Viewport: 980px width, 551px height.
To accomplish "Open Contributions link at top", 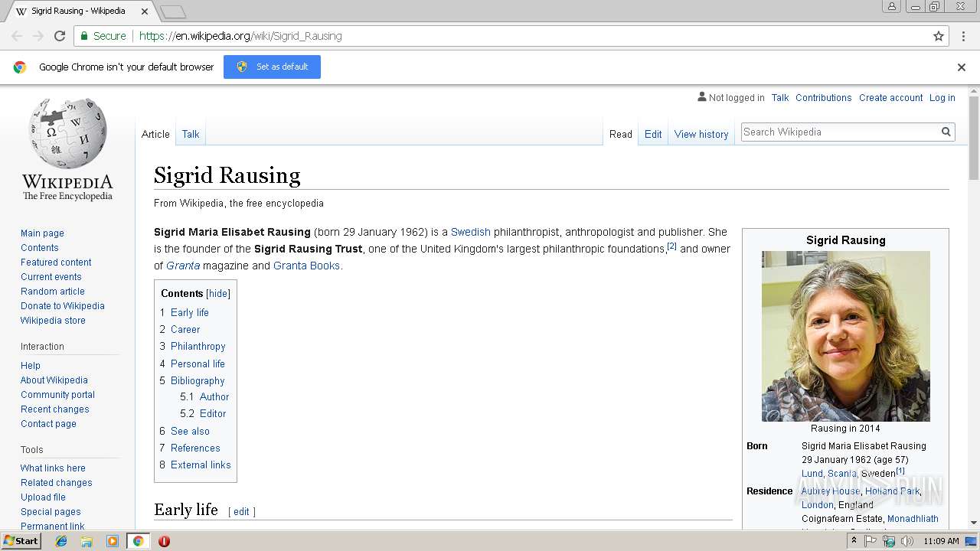I will pyautogui.click(x=824, y=98).
